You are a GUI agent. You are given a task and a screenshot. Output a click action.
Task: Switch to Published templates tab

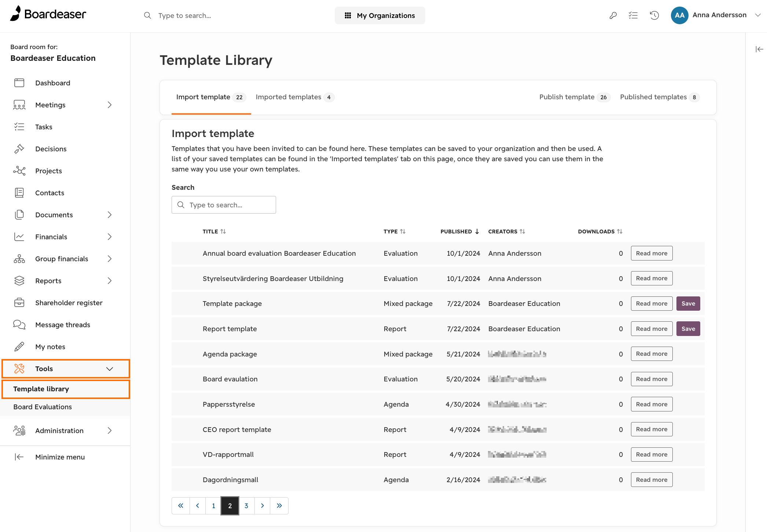pyautogui.click(x=660, y=97)
